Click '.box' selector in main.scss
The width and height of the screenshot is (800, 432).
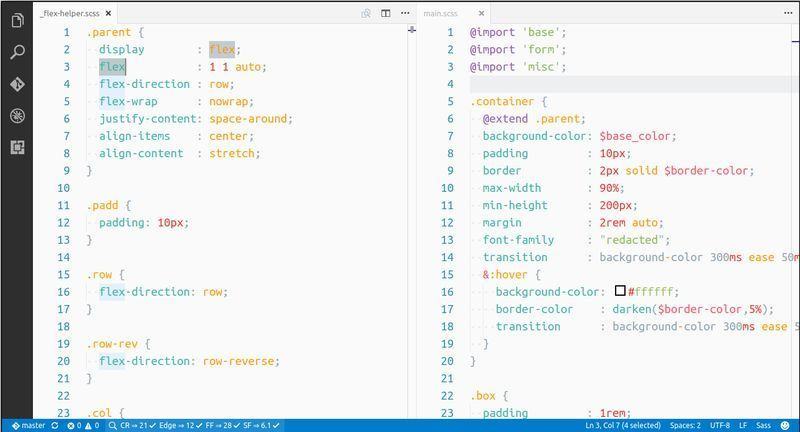coord(483,396)
